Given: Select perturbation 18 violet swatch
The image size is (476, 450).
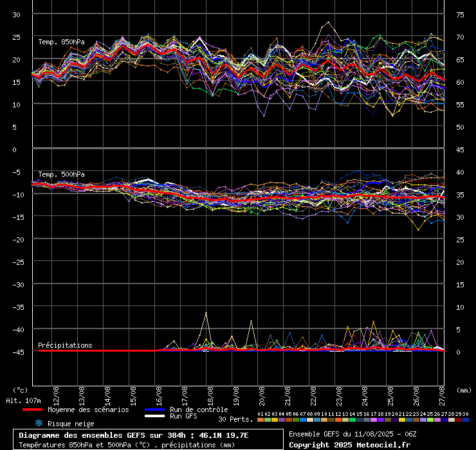Looking at the screenshot, I should [380, 420].
